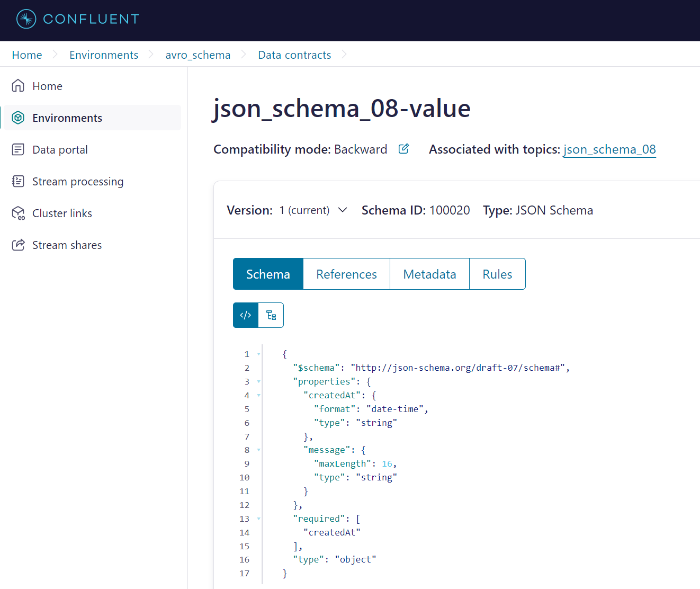700x589 pixels.
Task: Open the References tab
Action: (x=346, y=274)
